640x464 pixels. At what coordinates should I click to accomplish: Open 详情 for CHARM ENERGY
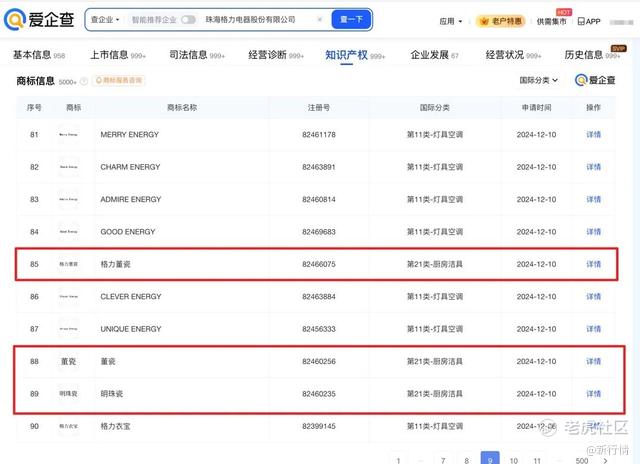(593, 167)
